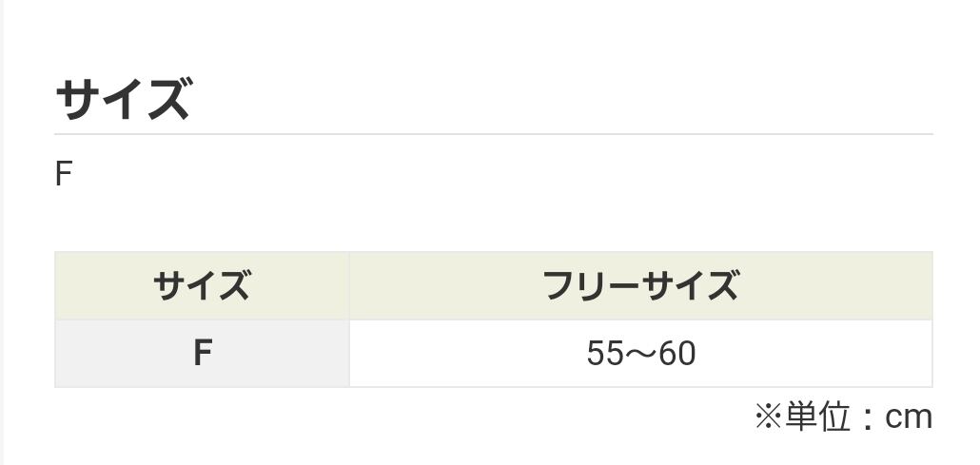Image resolution: width=980 pixels, height=465 pixels.
Task: Click the gray strip at the page's left edge
Action: coord(2,232)
